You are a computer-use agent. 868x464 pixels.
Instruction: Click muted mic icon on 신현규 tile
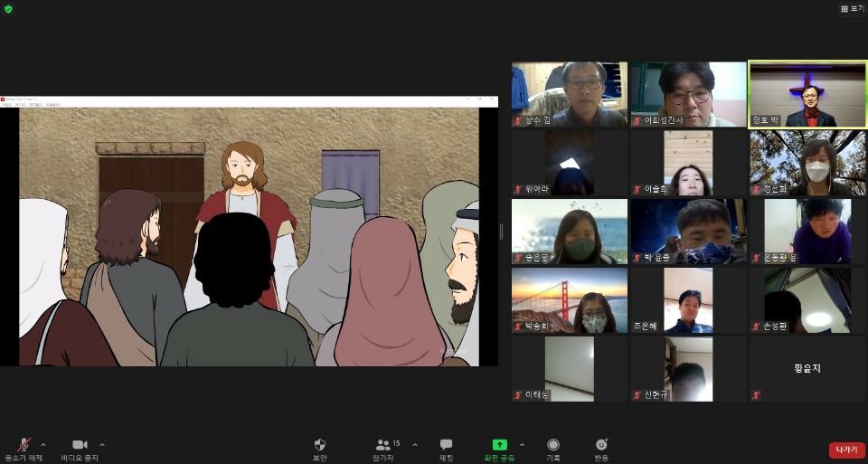[637, 395]
